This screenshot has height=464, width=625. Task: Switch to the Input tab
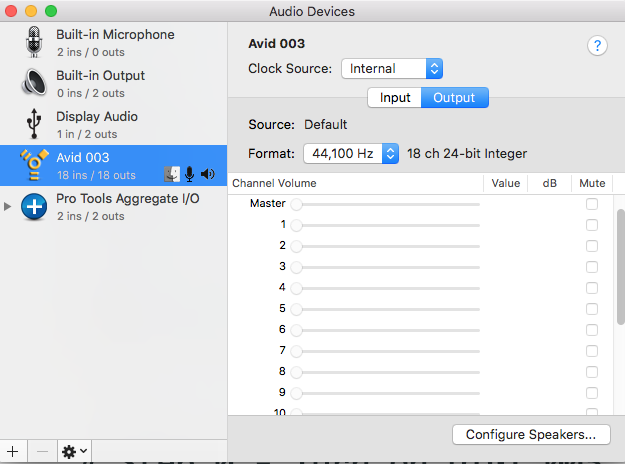coord(394,98)
